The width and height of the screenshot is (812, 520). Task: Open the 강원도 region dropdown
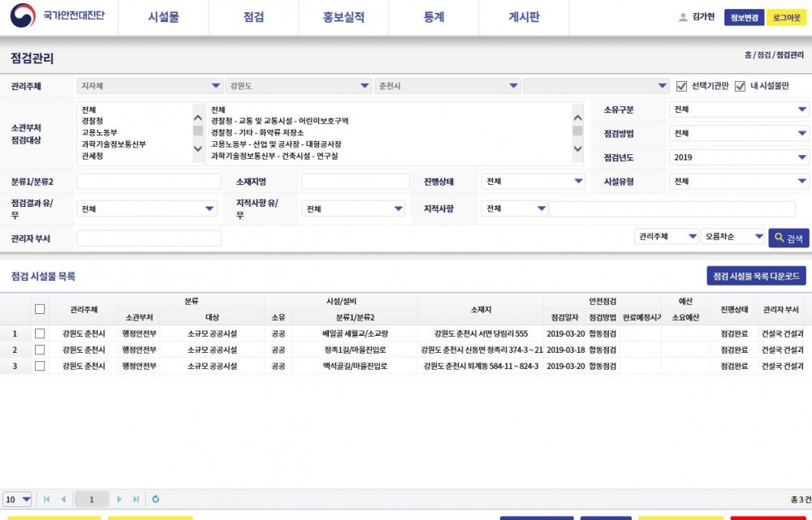coord(299,86)
